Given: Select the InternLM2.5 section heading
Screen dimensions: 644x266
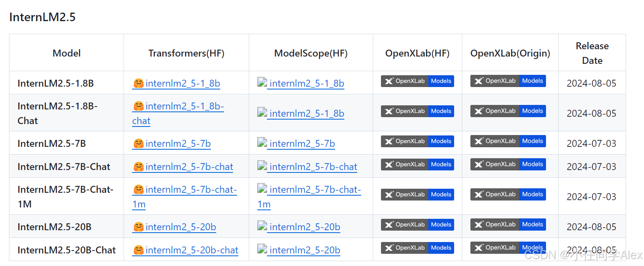Looking at the screenshot, I should [42, 17].
